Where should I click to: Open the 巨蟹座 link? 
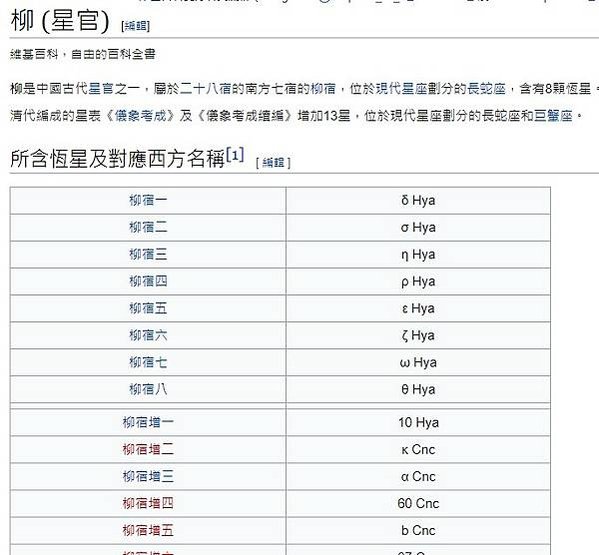pos(553,115)
